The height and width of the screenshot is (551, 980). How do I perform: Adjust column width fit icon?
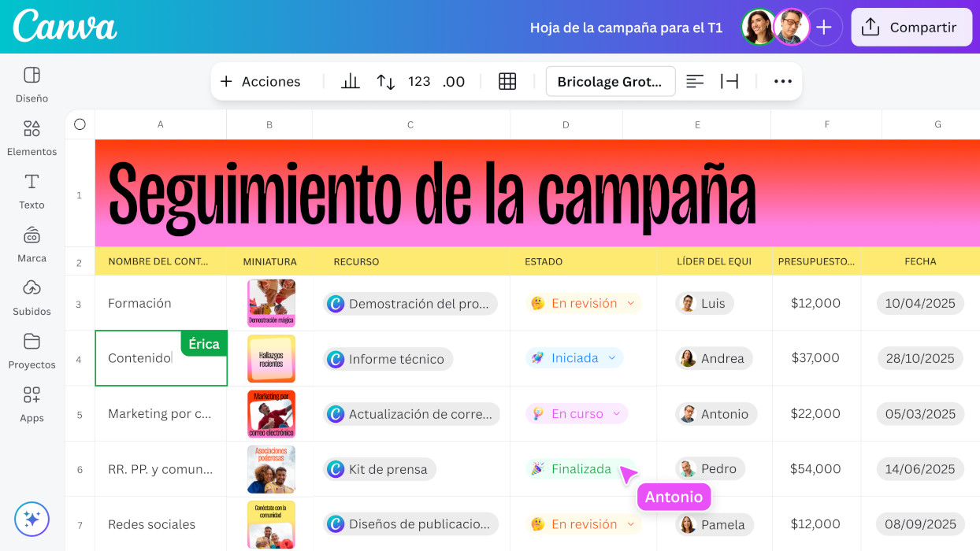click(729, 81)
